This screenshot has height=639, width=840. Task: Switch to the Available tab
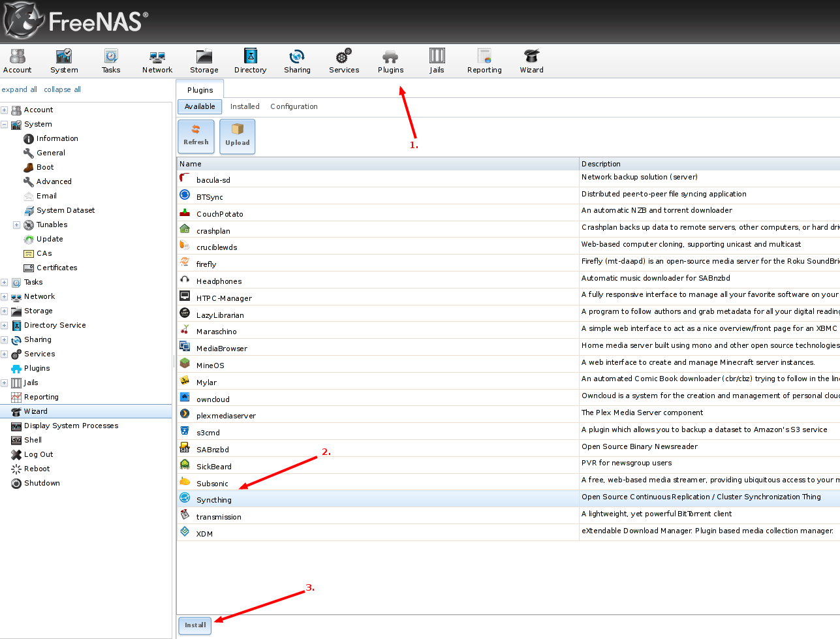tap(200, 106)
